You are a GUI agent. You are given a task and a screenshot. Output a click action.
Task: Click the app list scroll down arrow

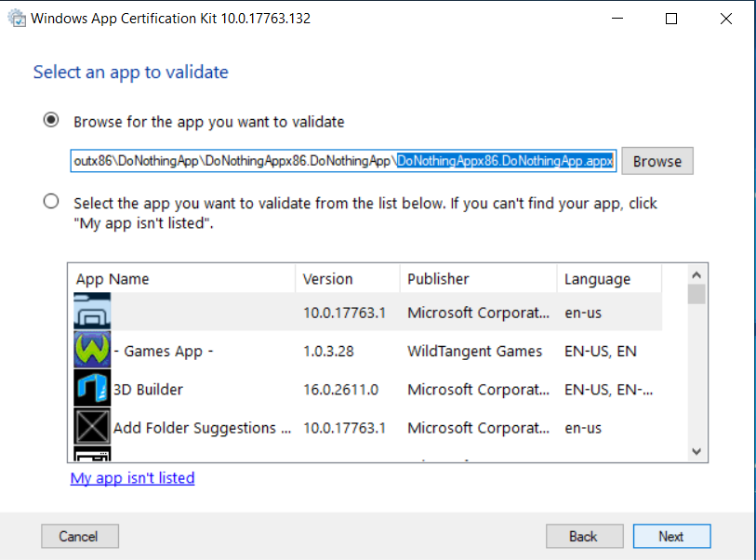pos(696,451)
